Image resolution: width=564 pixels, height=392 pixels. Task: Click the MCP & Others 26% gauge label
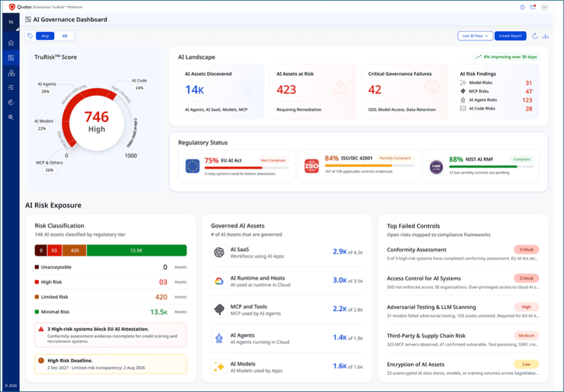(49, 167)
